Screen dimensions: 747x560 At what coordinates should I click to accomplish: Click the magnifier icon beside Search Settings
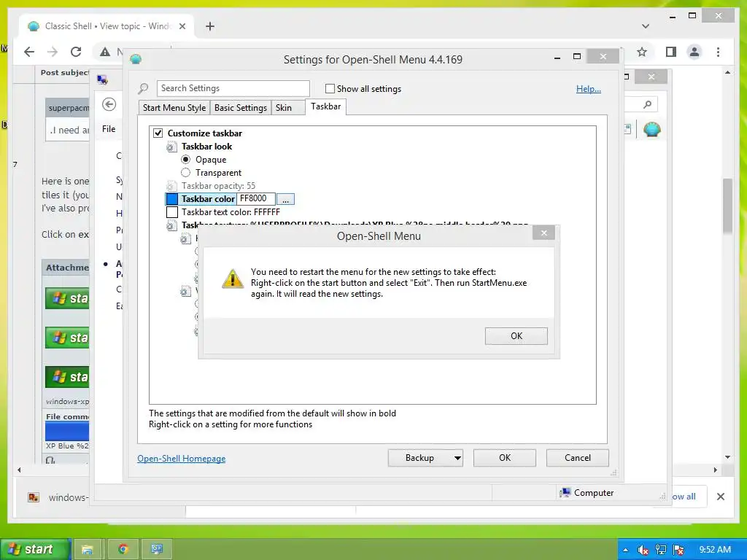coord(143,88)
